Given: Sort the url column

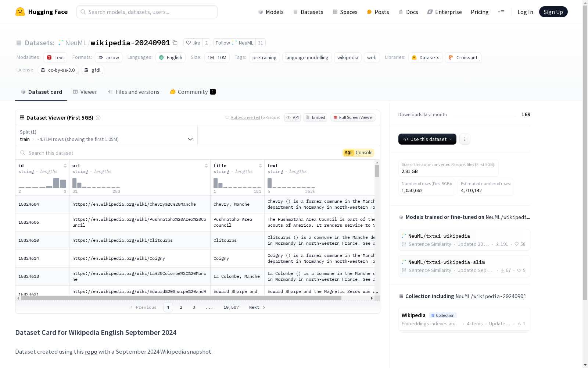Looking at the screenshot, I should (x=206, y=166).
